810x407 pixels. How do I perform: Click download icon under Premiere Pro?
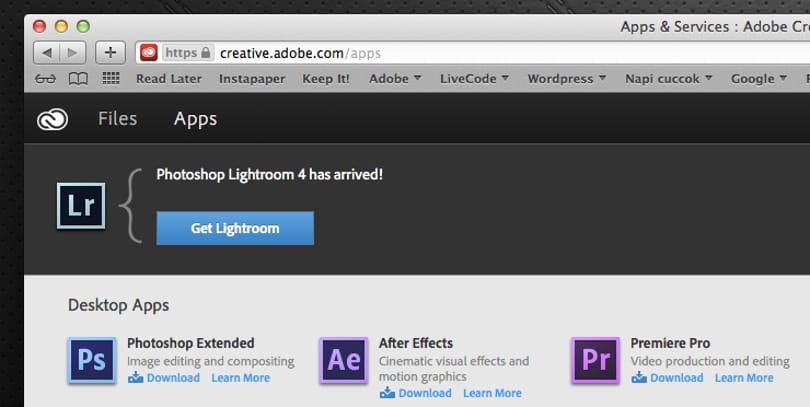point(639,378)
